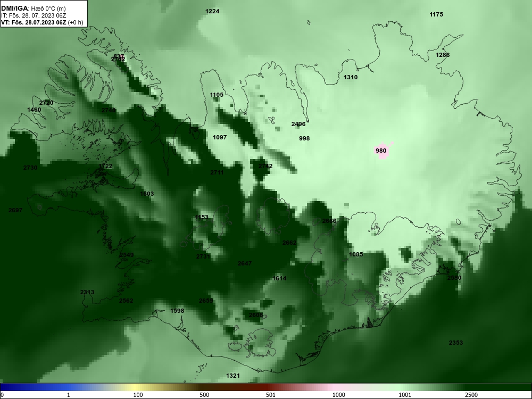This screenshot has height=399, width=532.
Task: Click the 'IT: Fös. 28. 07. 2023 06Z' line
Action: 33,15
